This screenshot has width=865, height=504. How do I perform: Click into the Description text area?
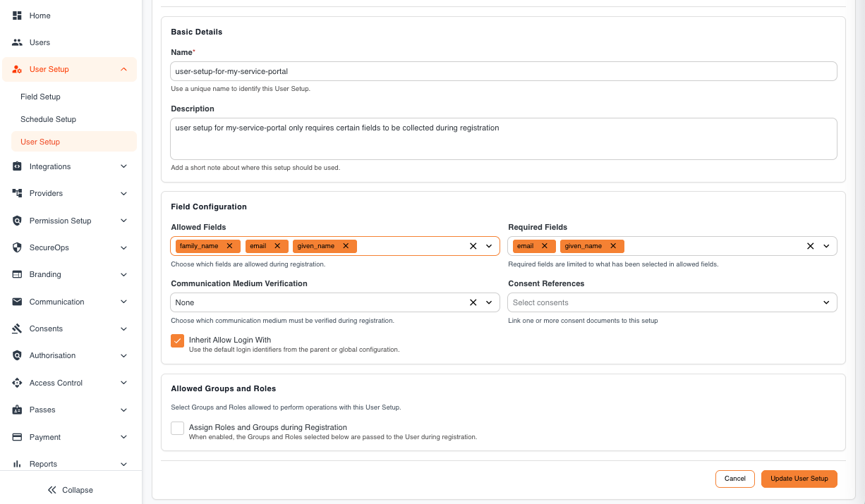504,139
